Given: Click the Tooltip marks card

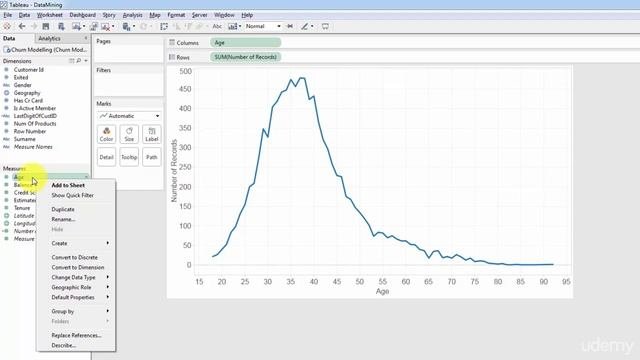Looking at the screenshot, I should [129, 157].
